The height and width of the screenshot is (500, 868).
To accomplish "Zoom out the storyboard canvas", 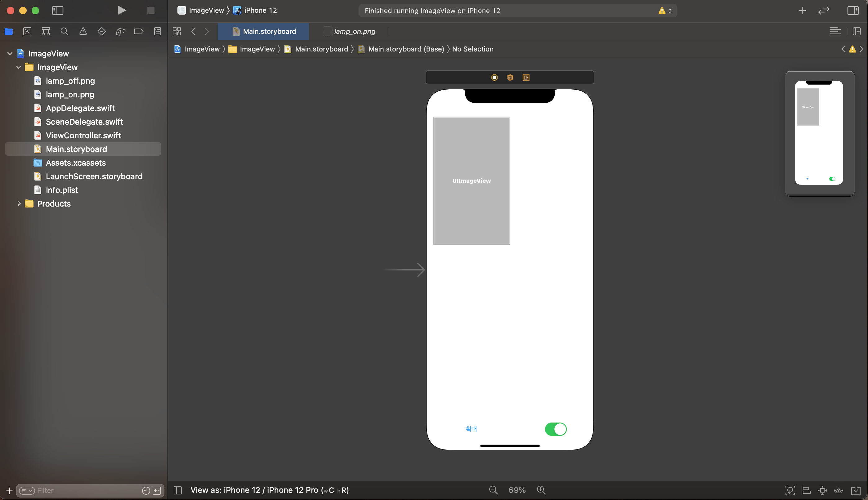I will [493, 490].
